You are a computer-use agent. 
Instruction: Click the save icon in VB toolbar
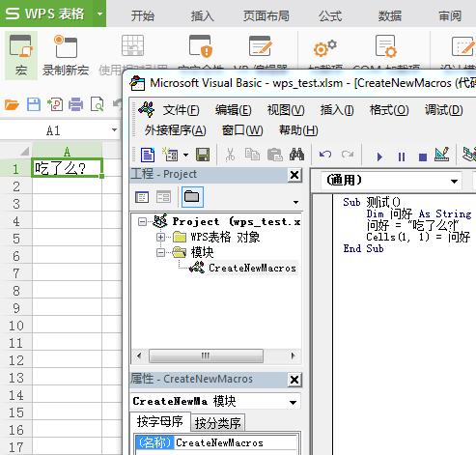(x=203, y=155)
